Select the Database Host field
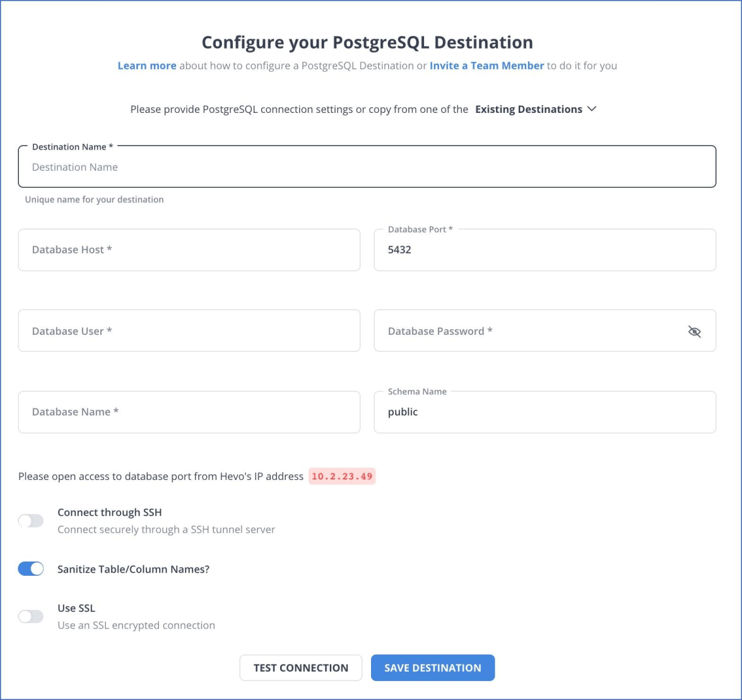 tap(189, 250)
